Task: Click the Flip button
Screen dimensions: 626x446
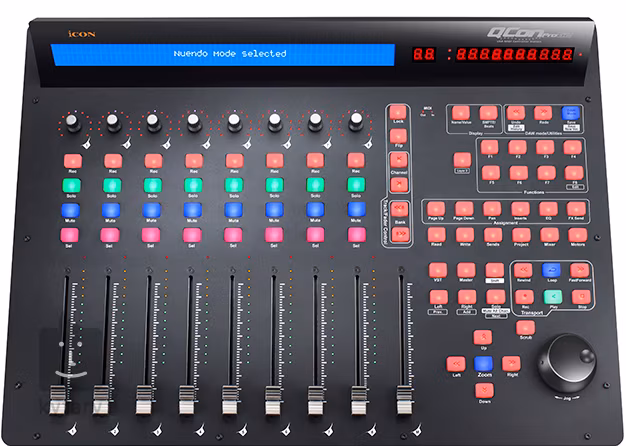Action: pos(398,137)
